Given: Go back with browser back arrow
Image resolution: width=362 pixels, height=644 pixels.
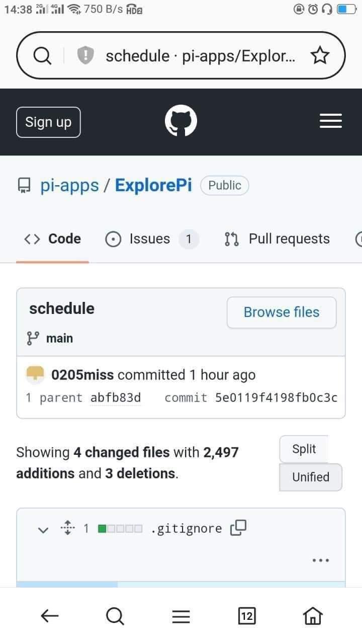Looking at the screenshot, I should tap(49, 615).
